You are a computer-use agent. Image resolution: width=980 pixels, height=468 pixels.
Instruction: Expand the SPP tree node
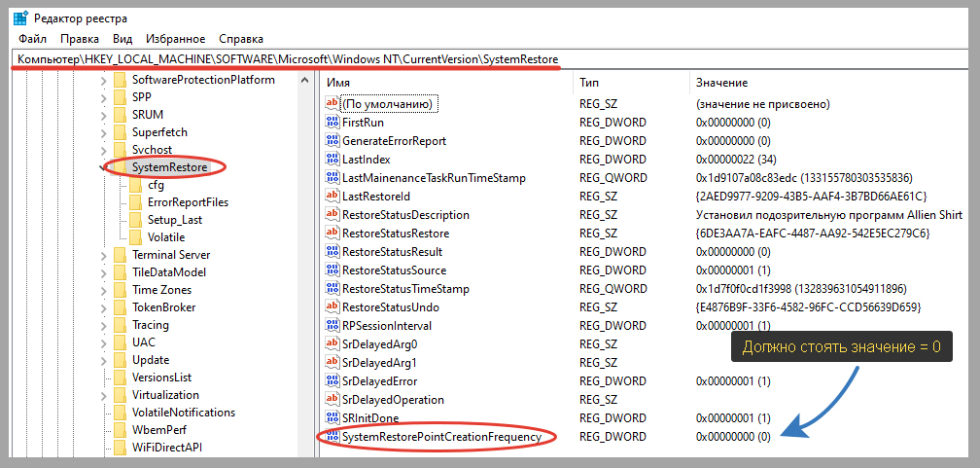click(104, 97)
